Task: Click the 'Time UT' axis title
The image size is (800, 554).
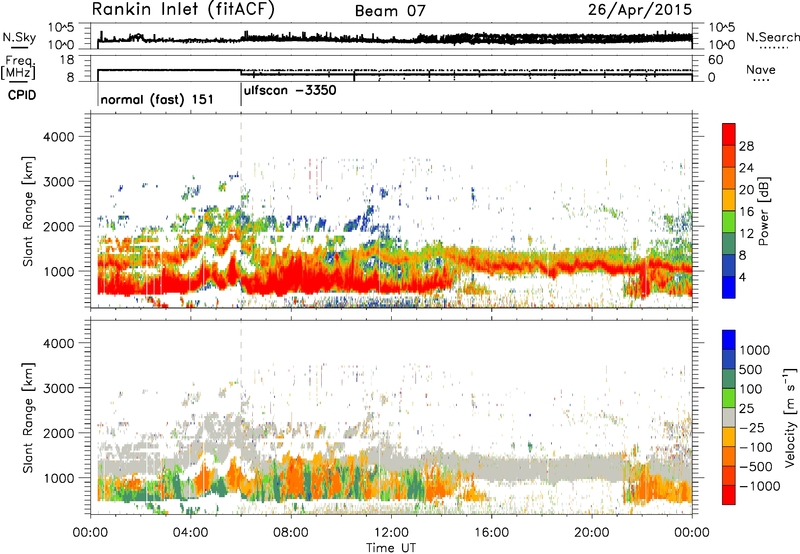Action: 391,547
